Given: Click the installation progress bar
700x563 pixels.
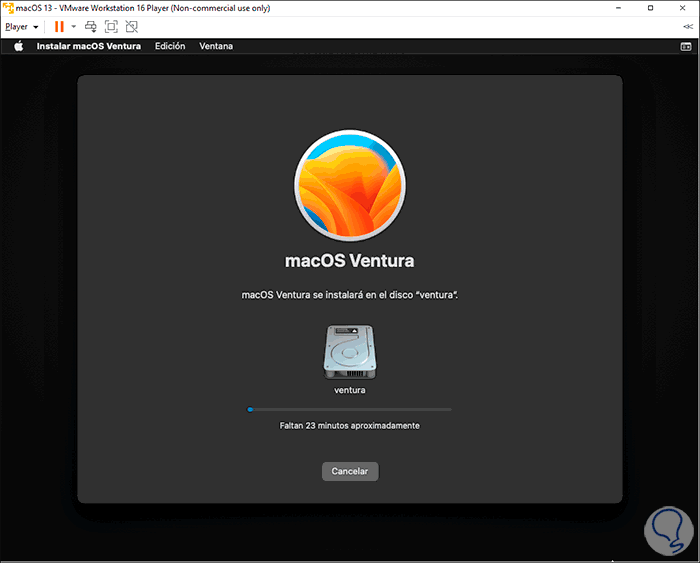Looking at the screenshot, I should tap(350, 409).
